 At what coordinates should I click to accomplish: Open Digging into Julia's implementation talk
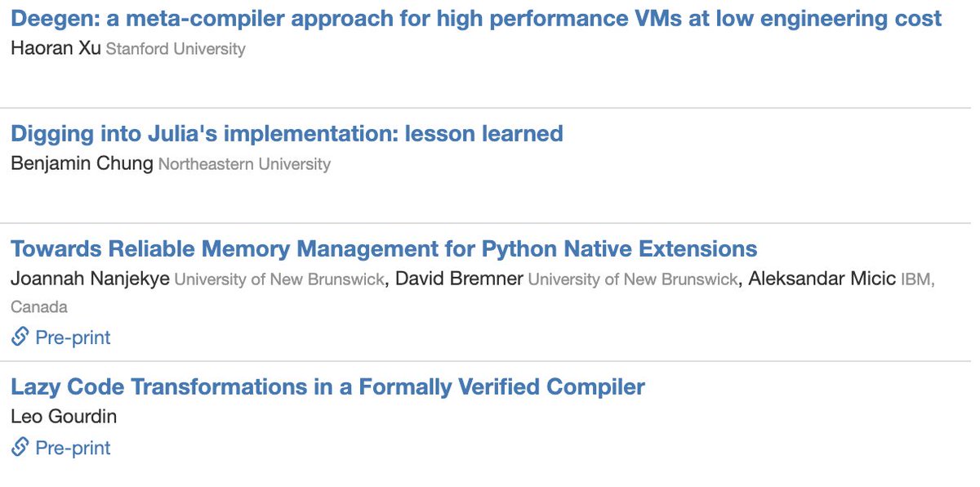point(287,133)
